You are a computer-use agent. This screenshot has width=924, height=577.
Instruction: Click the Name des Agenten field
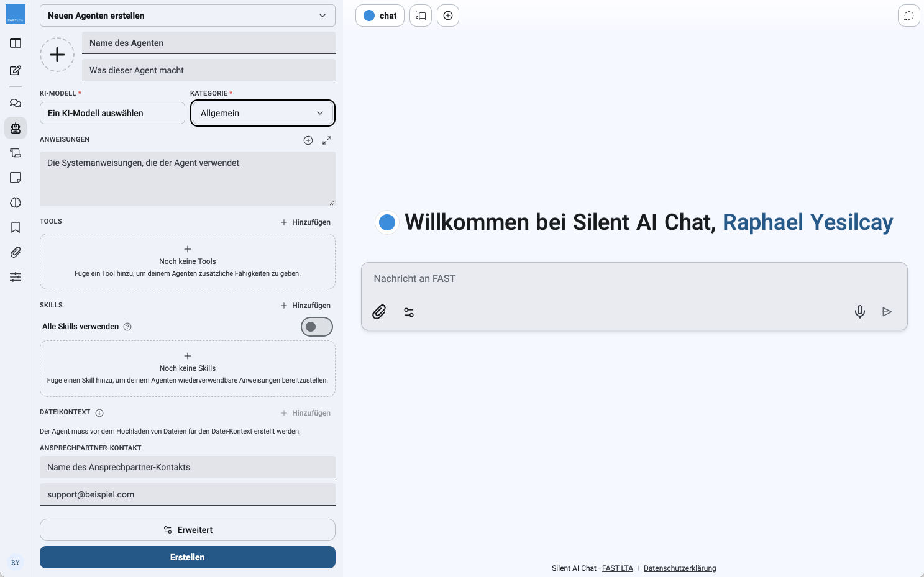[x=209, y=43]
